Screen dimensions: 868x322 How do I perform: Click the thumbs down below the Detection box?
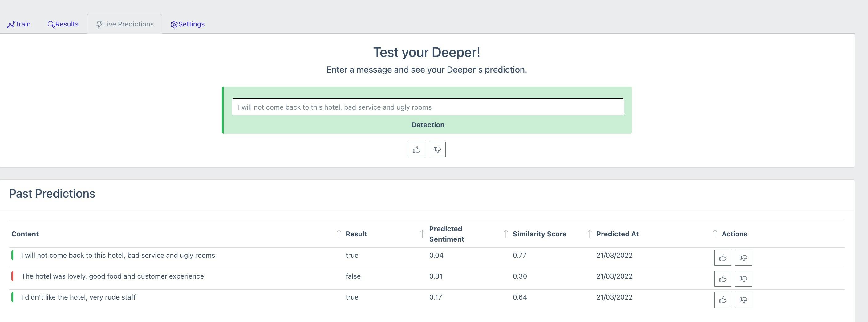437,149
